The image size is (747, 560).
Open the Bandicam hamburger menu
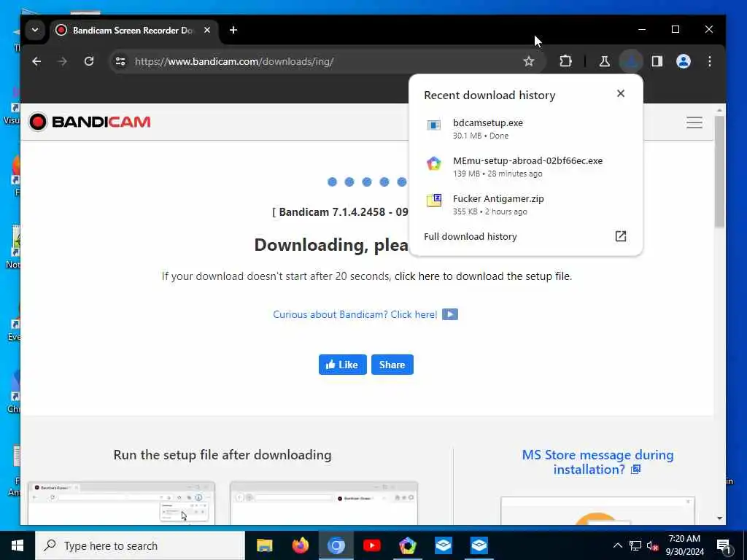694,122
